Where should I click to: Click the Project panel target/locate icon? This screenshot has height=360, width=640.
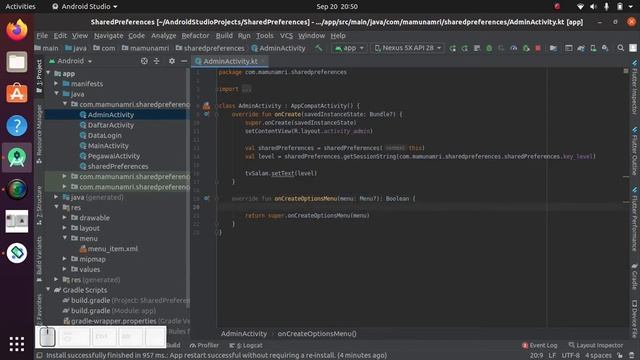144,61
